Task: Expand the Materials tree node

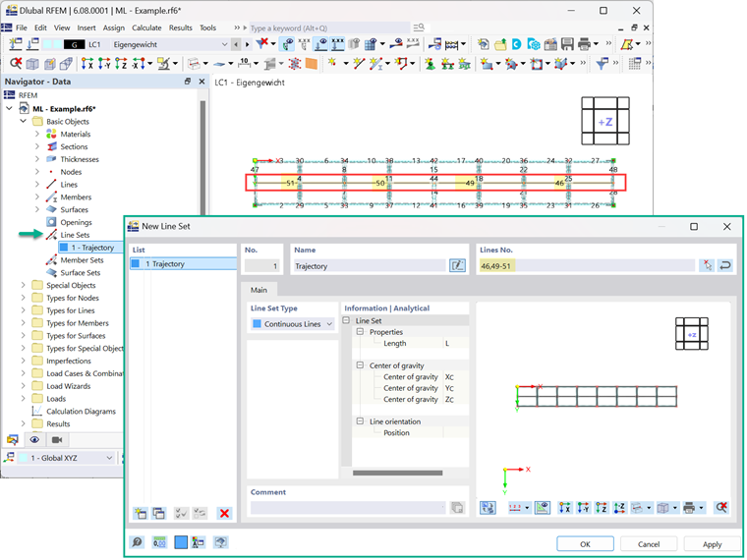Action: [x=37, y=134]
